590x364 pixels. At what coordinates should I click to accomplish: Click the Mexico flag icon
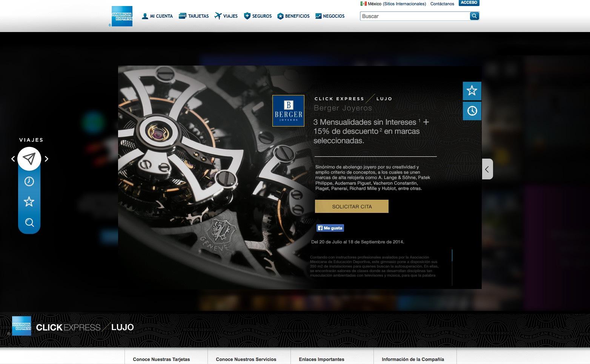coord(364,4)
